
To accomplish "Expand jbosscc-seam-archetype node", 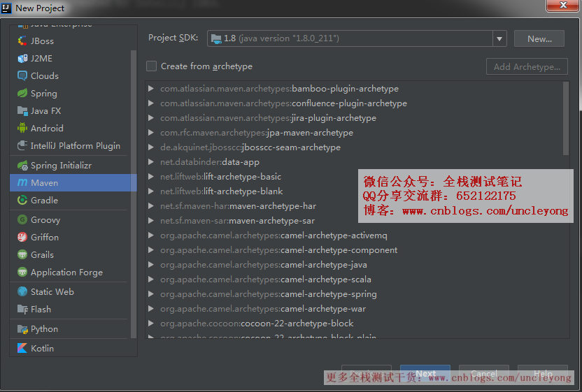I will [x=150, y=147].
